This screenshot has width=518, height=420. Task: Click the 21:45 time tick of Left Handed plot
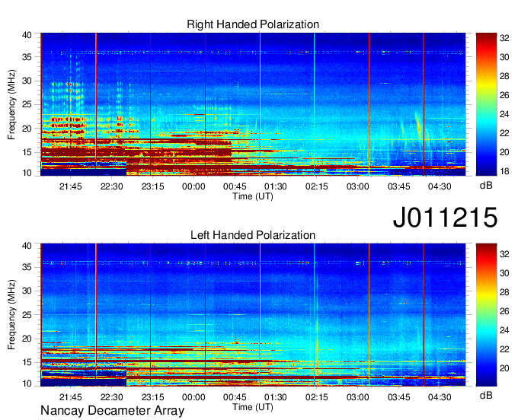[70, 397]
